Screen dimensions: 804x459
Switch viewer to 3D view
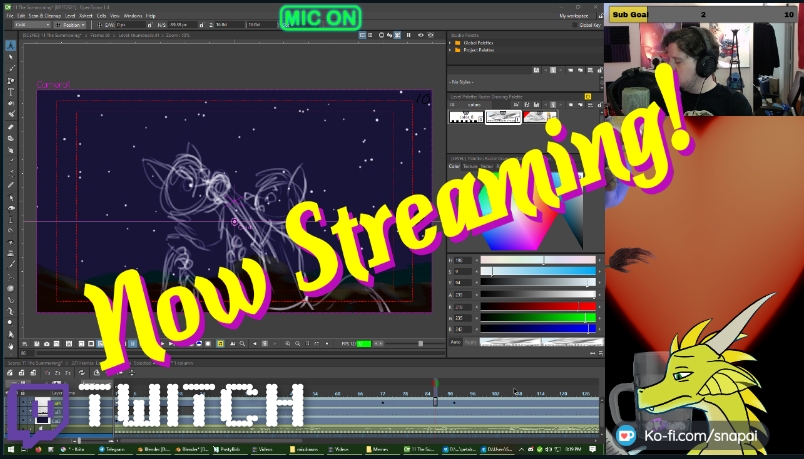tap(389, 35)
